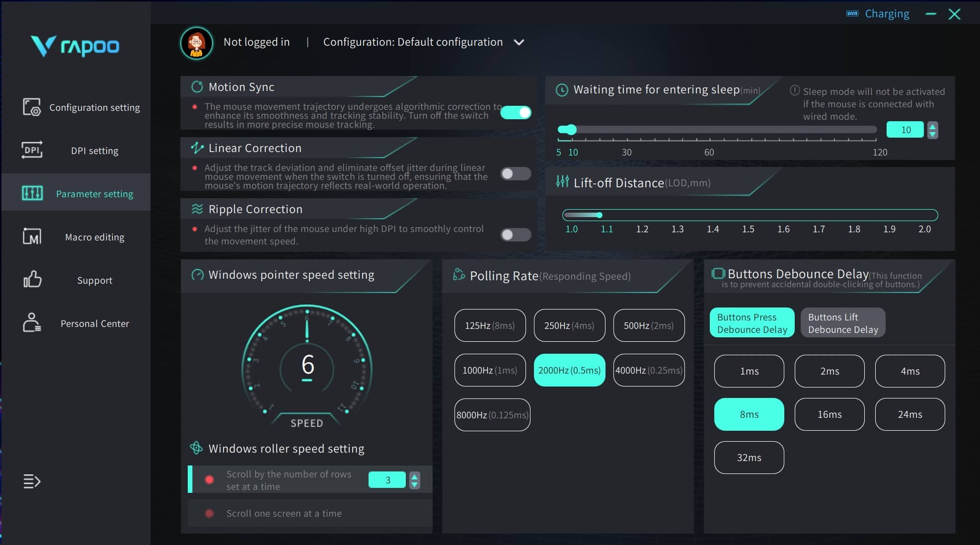Viewport: 980px width, 545px height.
Task: Set polling rate to 4000Hz
Action: [649, 370]
